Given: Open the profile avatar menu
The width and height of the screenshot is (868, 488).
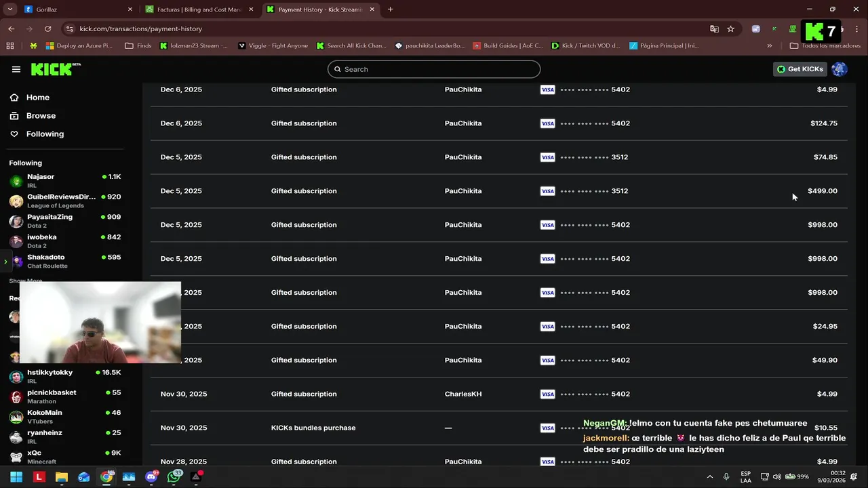Looking at the screenshot, I should point(839,69).
